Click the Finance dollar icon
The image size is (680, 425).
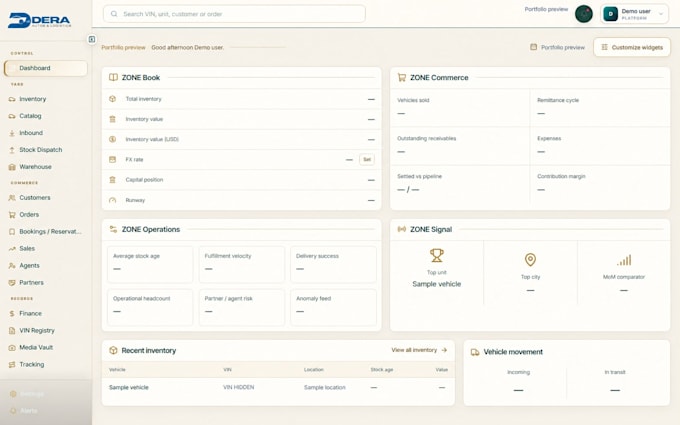click(12, 314)
